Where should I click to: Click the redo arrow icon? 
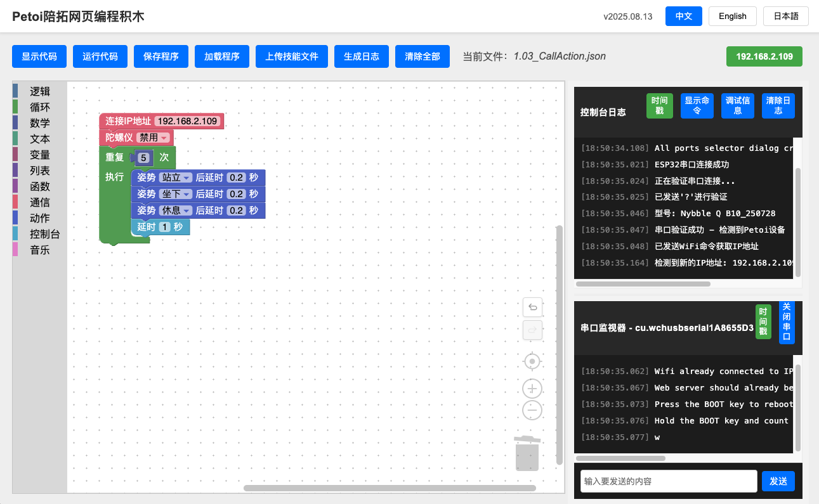coord(532,330)
